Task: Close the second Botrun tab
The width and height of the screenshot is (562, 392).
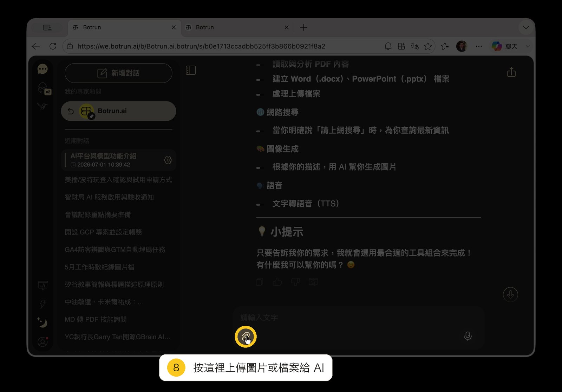Action: tap(287, 27)
